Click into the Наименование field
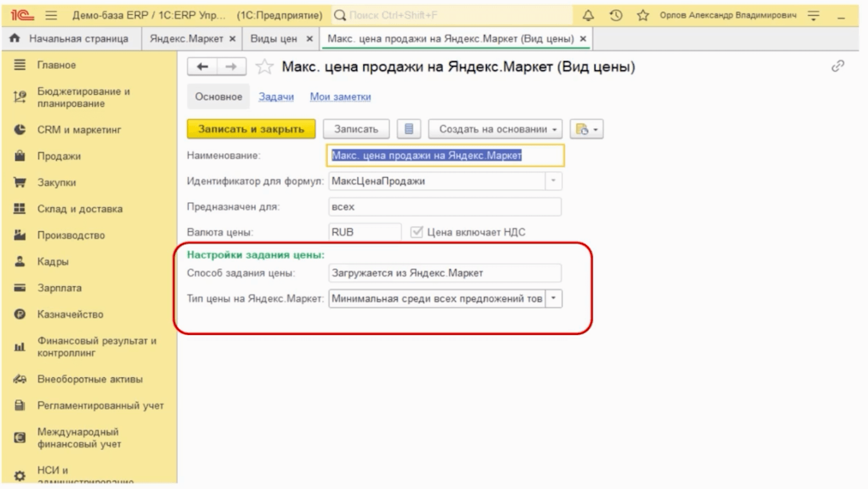The width and height of the screenshot is (868, 489). (445, 155)
